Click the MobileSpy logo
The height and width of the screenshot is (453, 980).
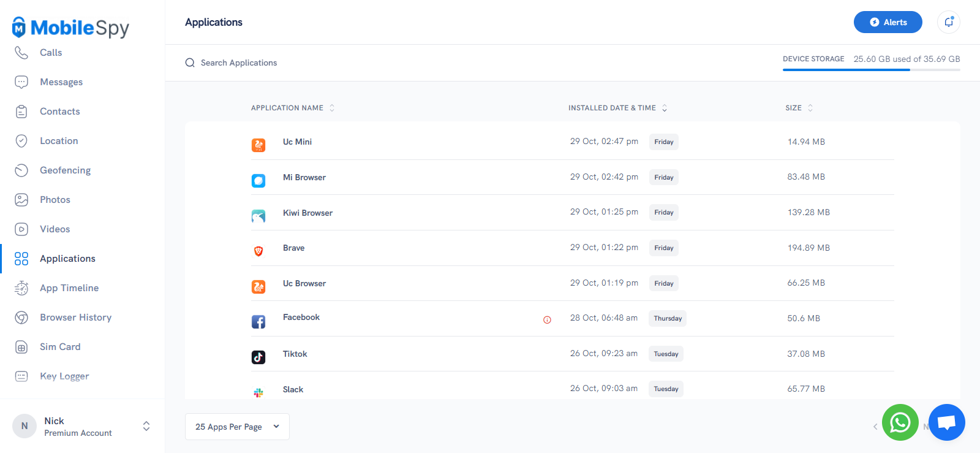[x=70, y=28]
